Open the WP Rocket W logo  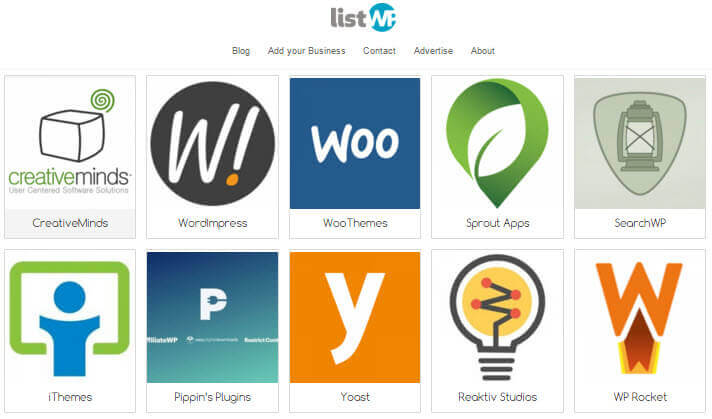coord(640,318)
